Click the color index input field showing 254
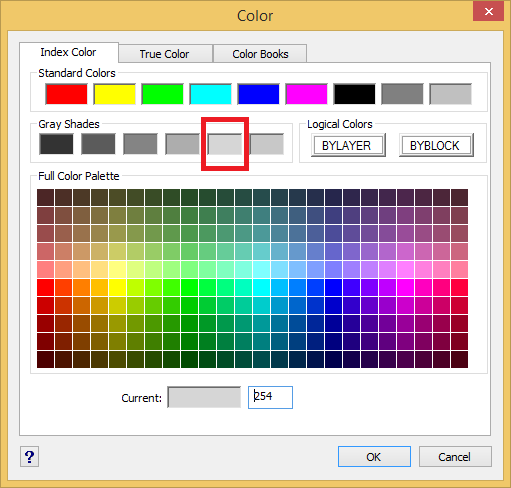This screenshot has height=488, width=511. pyautogui.click(x=270, y=397)
